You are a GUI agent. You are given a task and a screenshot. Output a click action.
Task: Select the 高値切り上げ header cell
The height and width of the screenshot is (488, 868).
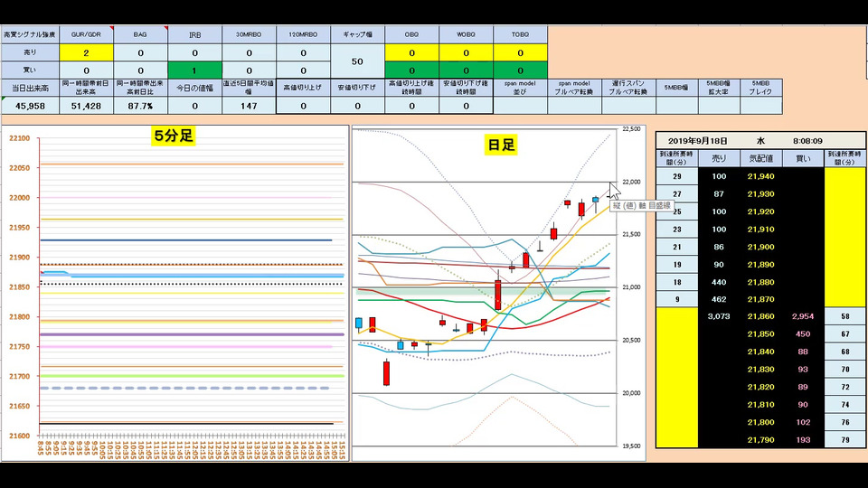point(304,88)
